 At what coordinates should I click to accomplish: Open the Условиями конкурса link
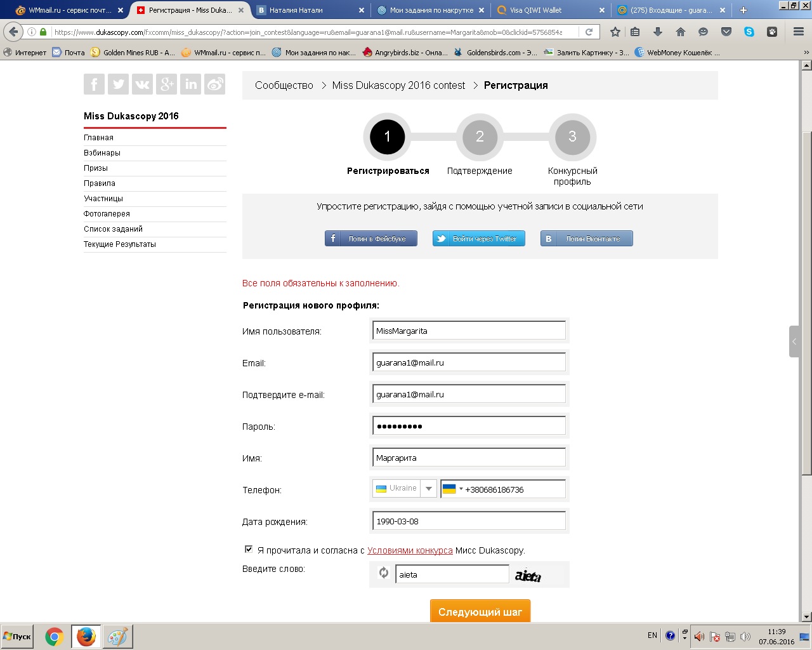pyautogui.click(x=410, y=550)
